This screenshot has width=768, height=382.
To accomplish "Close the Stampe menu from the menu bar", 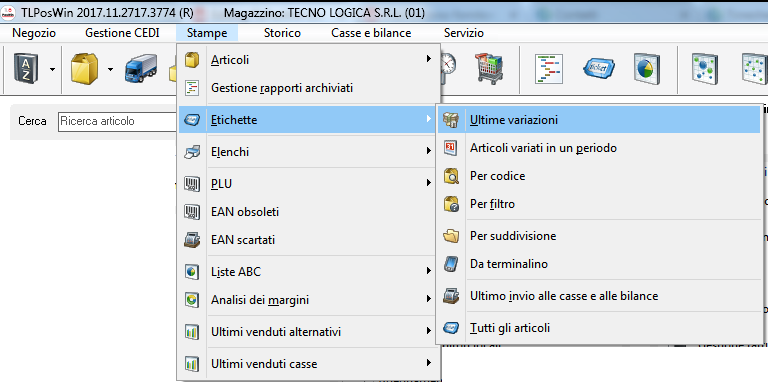I will [207, 33].
